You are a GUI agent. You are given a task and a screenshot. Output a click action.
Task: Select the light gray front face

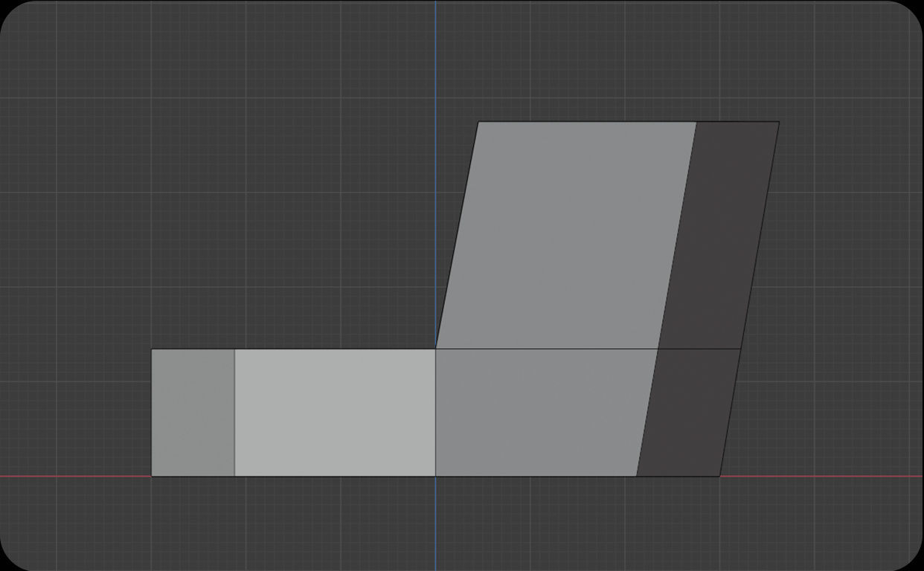335,413
